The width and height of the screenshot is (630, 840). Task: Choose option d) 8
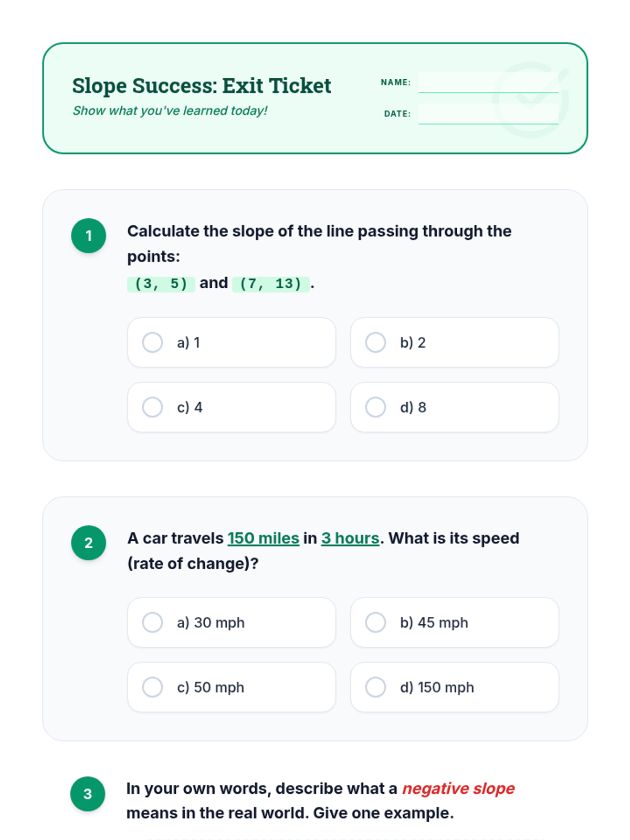pyautogui.click(x=455, y=407)
